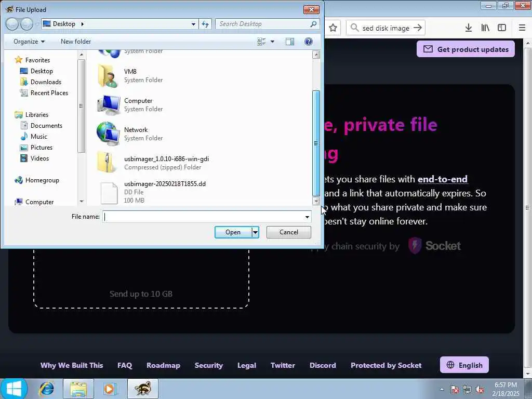Show hidden tray icons arrow

point(442,390)
